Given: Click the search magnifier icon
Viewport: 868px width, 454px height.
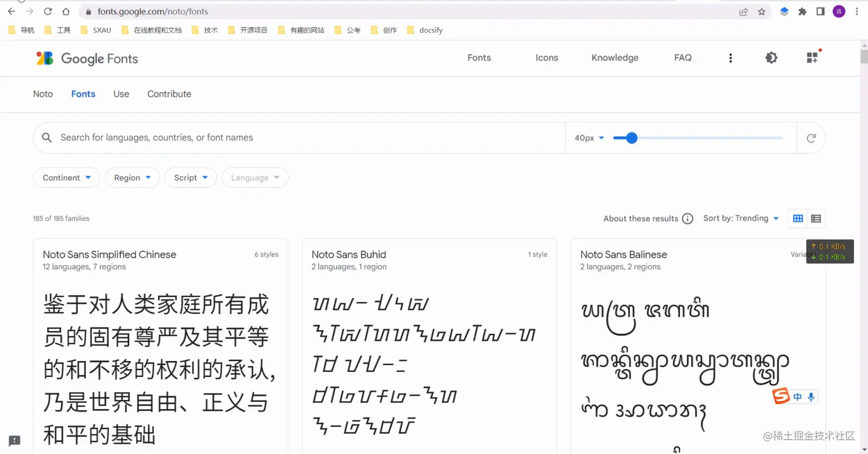Looking at the screenshot, I should tap(47, 138).
